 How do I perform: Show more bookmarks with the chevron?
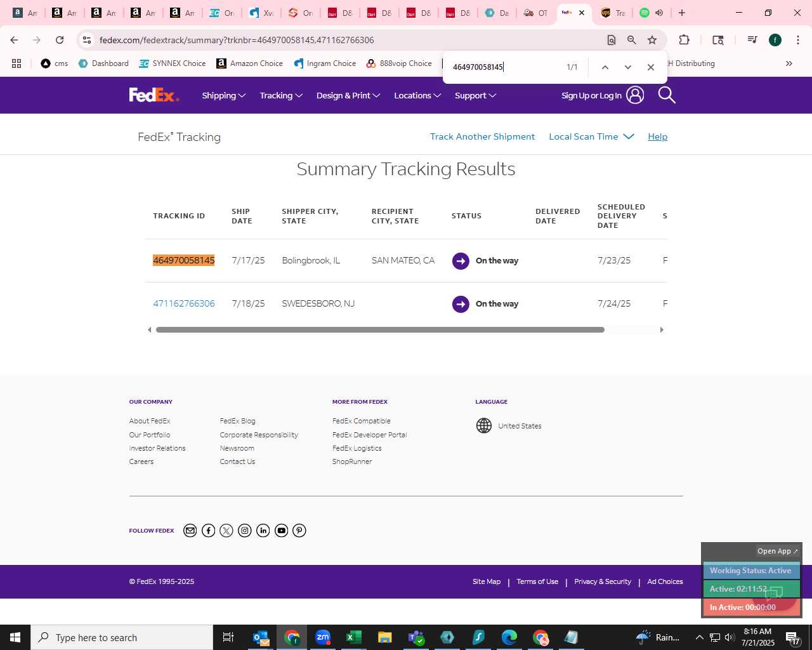[x=789, y=63]
